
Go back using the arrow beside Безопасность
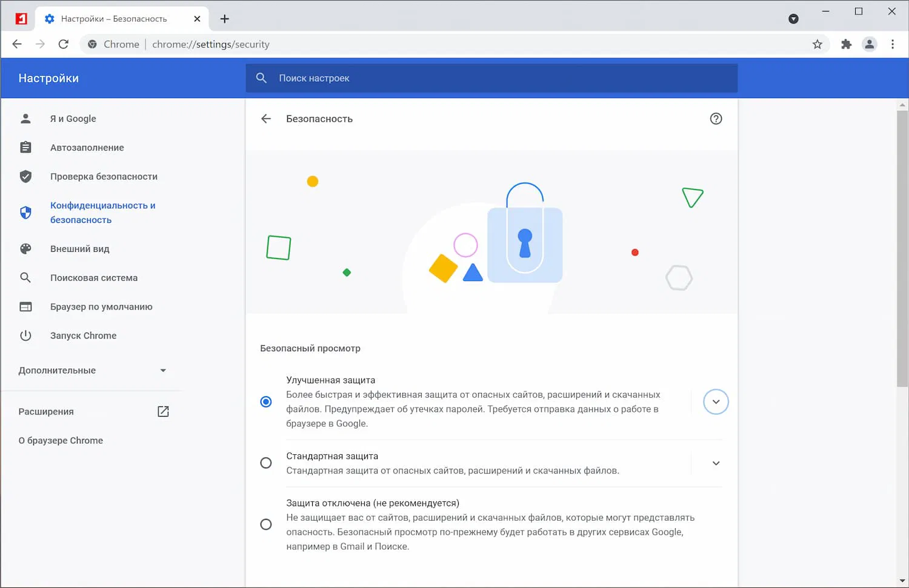pos(266,119)
